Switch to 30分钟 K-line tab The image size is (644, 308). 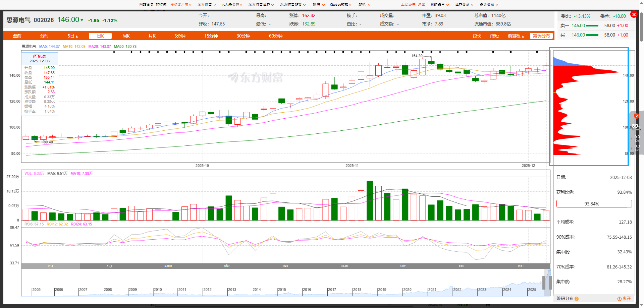243,36
